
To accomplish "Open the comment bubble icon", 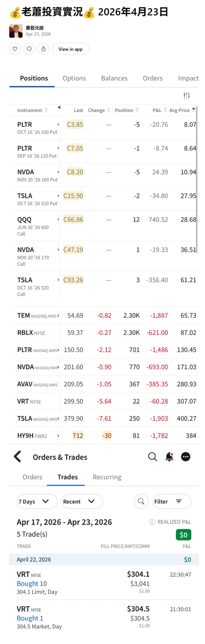I will pyautogui.click(x=29, y=49).
